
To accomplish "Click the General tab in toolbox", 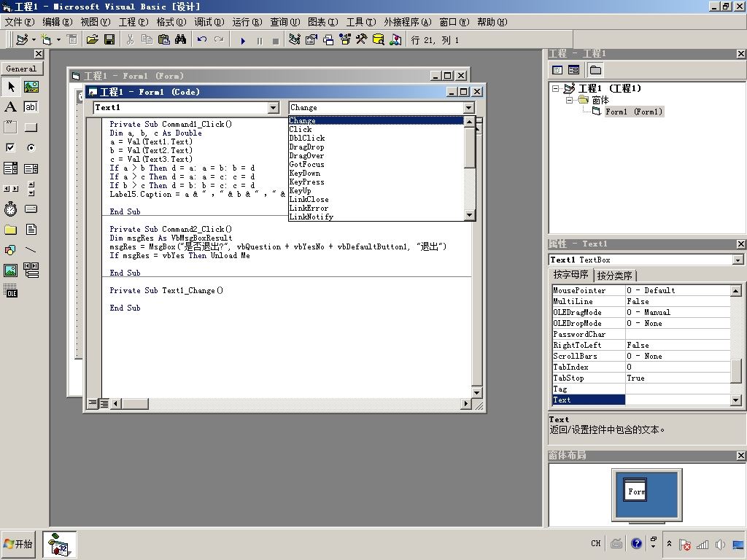I will pos(21,69).
